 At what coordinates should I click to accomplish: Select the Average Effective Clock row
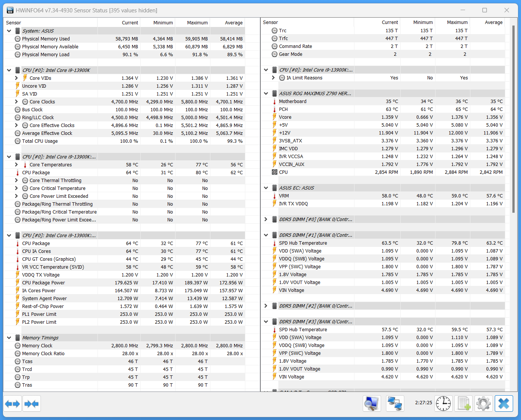tap(124, 133)
